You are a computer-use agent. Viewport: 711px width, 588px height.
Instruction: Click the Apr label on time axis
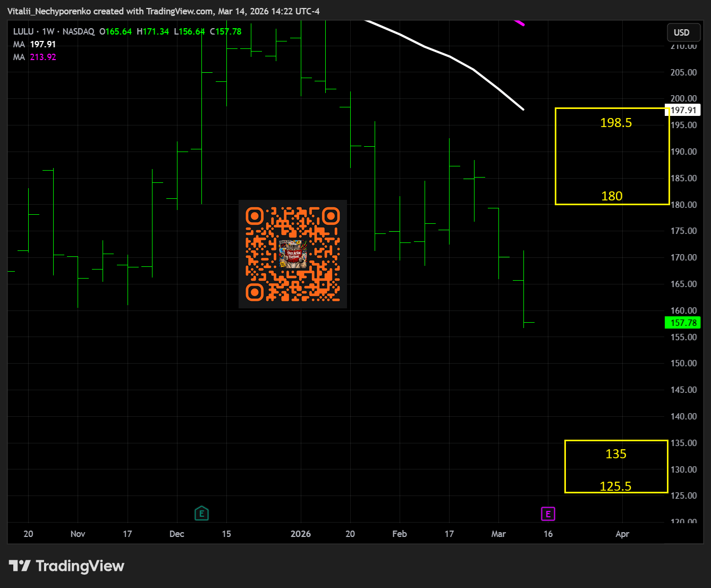pyautogui.click(x=622, y=534)
